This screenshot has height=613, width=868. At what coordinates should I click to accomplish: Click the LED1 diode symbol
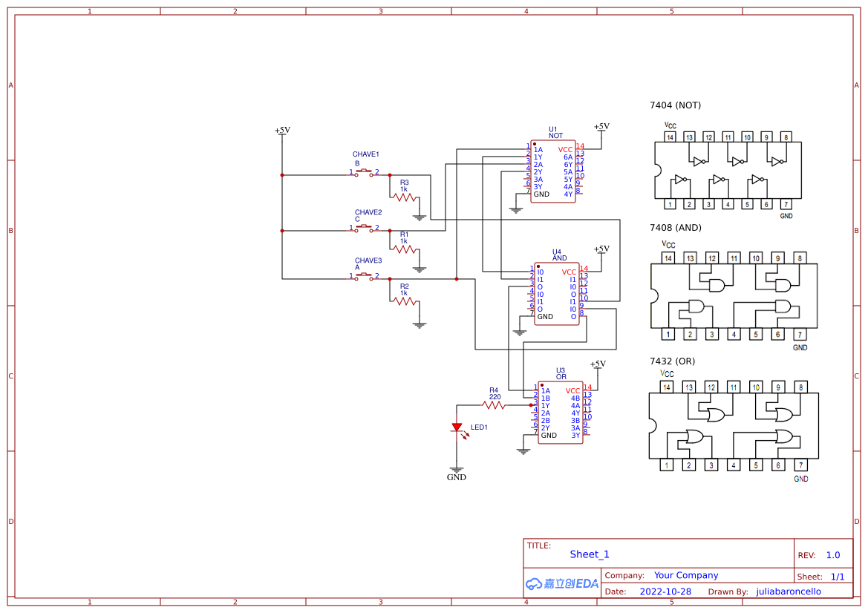[x=457, y=427]
